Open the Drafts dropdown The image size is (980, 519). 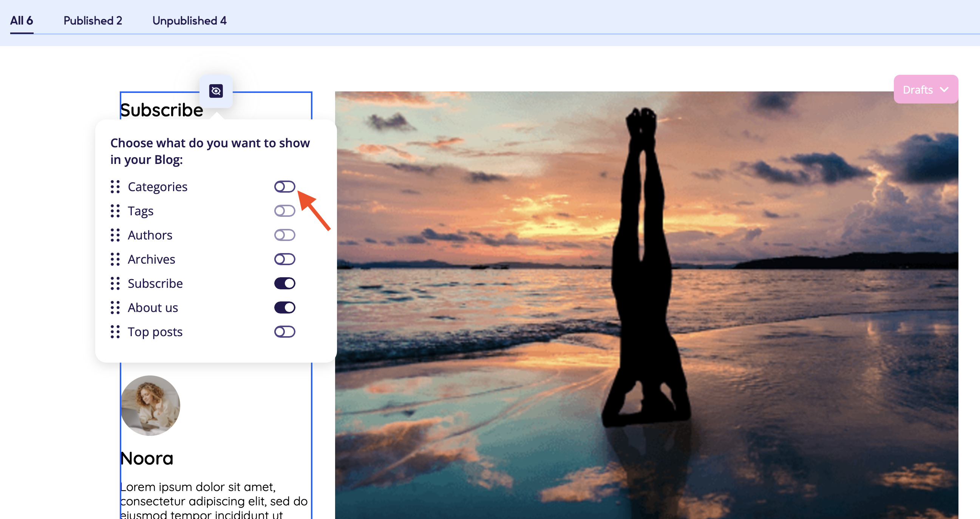click(x=926, y=90)
